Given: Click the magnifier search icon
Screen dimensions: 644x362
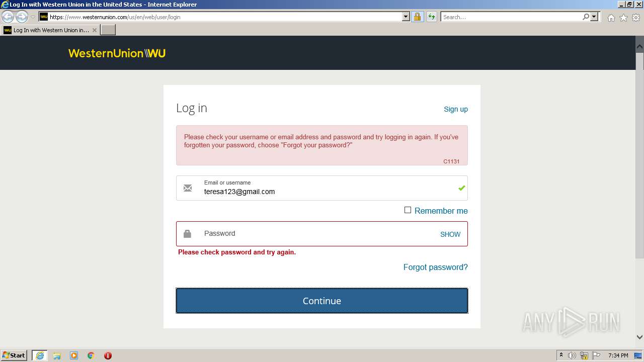Looking at the screenshot, I should click(586, 17).
